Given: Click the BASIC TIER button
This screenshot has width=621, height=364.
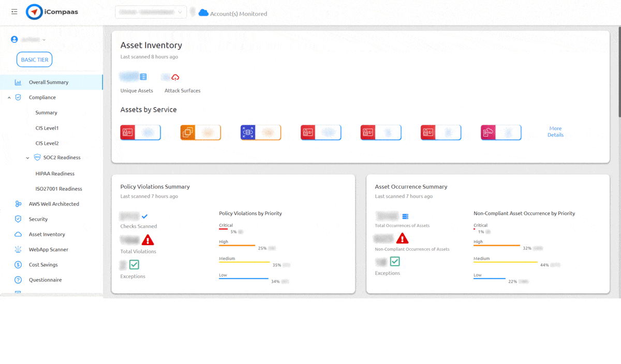Looking at the screenshot, I should point(34,59).
